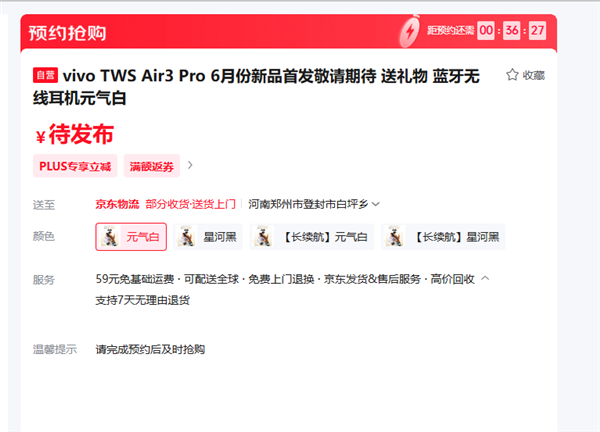Expand promotions arrow beside 满额返券
Screen dimensions: 600x432
pos(191,165)
